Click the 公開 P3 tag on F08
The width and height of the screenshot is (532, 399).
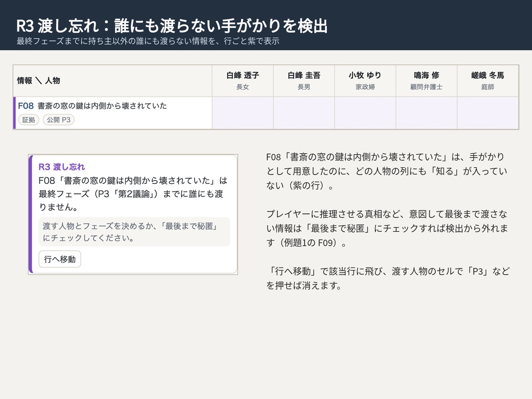coord(59,120)
